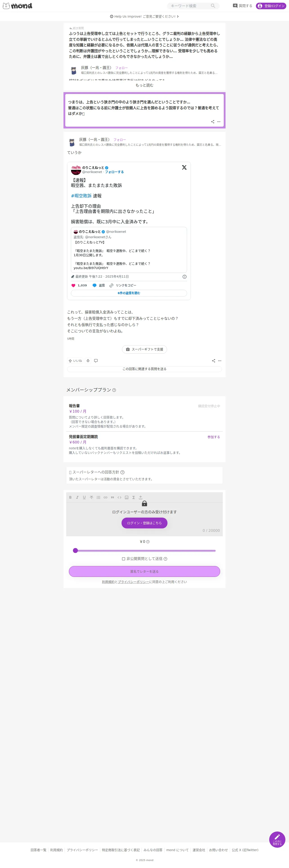Open みんなの回答 in footer
This screenshot has height=868, width=289.
click(153, 850)
